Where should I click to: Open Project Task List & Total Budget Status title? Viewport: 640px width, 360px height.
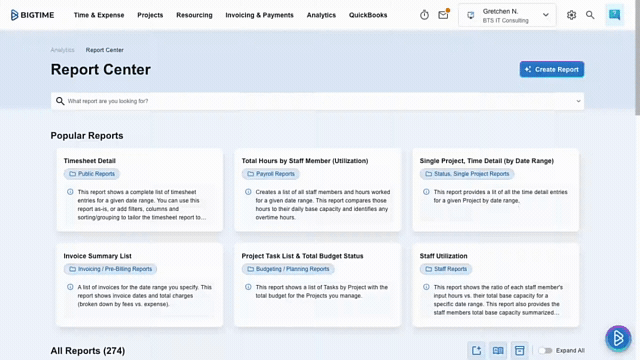[x=302, y=256]
